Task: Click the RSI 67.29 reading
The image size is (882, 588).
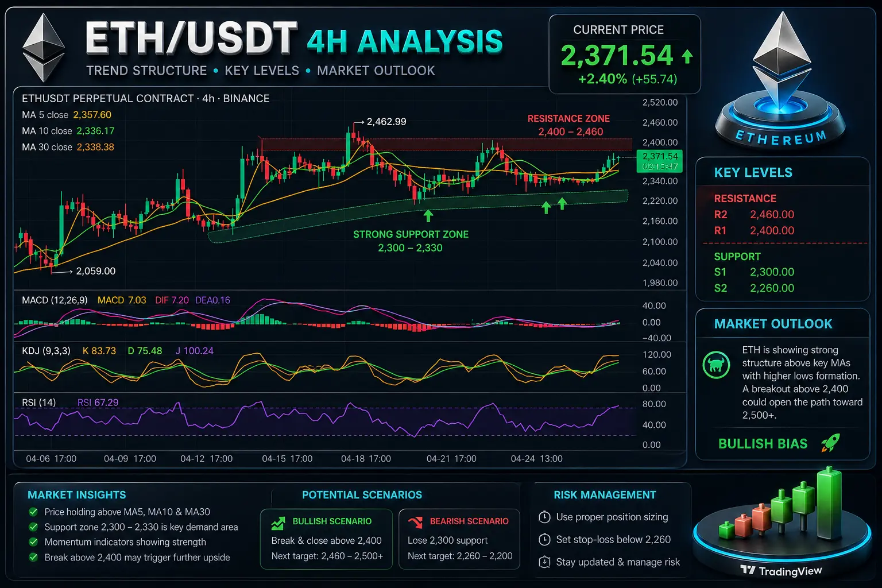Action: (98, 403)
